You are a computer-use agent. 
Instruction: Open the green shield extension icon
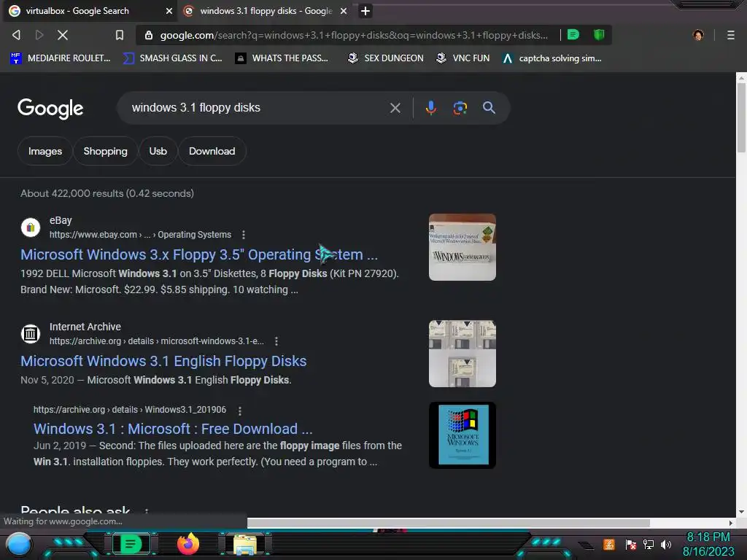pyautogui.click(x=599, y=34)
